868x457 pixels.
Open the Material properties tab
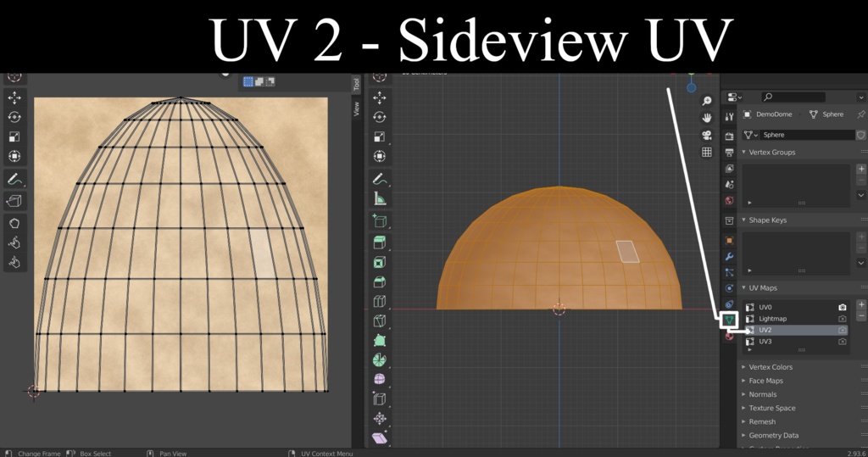(729, 336)
